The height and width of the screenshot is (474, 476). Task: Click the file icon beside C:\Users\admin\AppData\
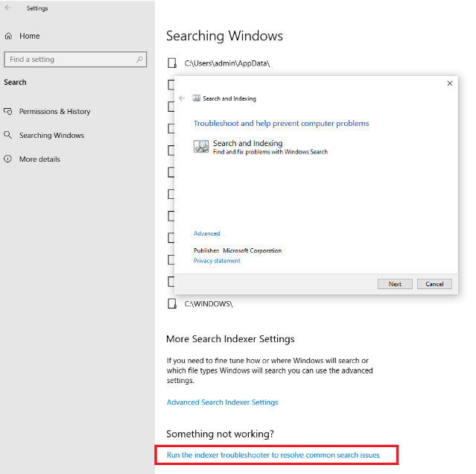tap(172, 63)
